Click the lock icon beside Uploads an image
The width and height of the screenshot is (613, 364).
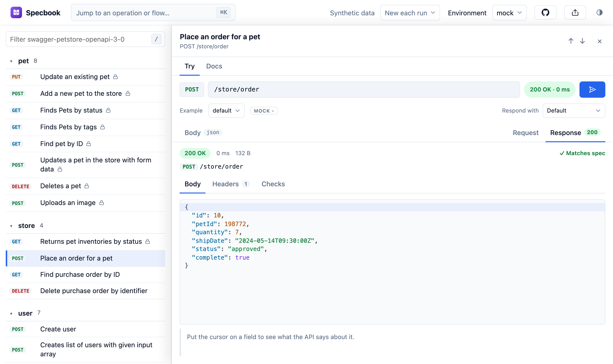(102, 203)
